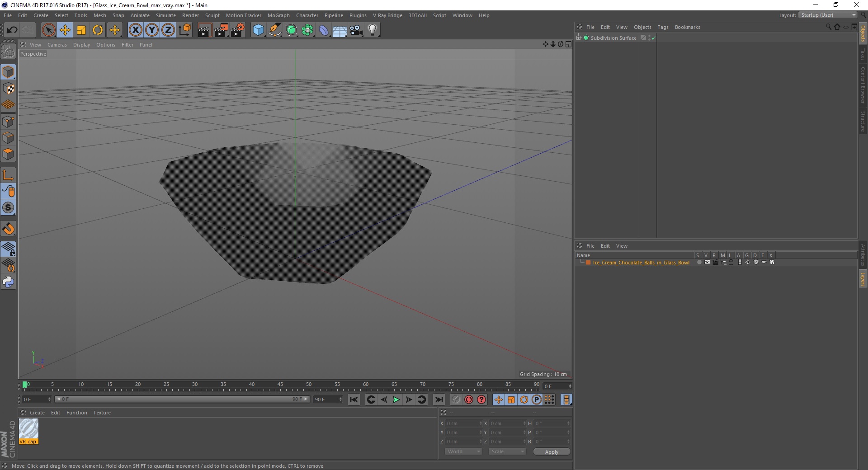Viewport: 868px width, 470px height.
Task: Open Object Manager Tags menu
Action: coord(663,27)
